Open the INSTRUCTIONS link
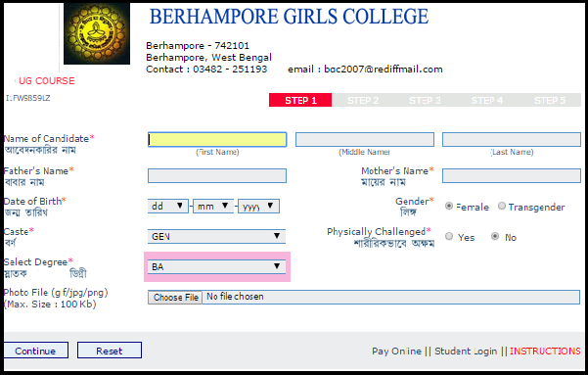This screenshot has height=375, width=588. pyautogui.click(x=545, y=352)
